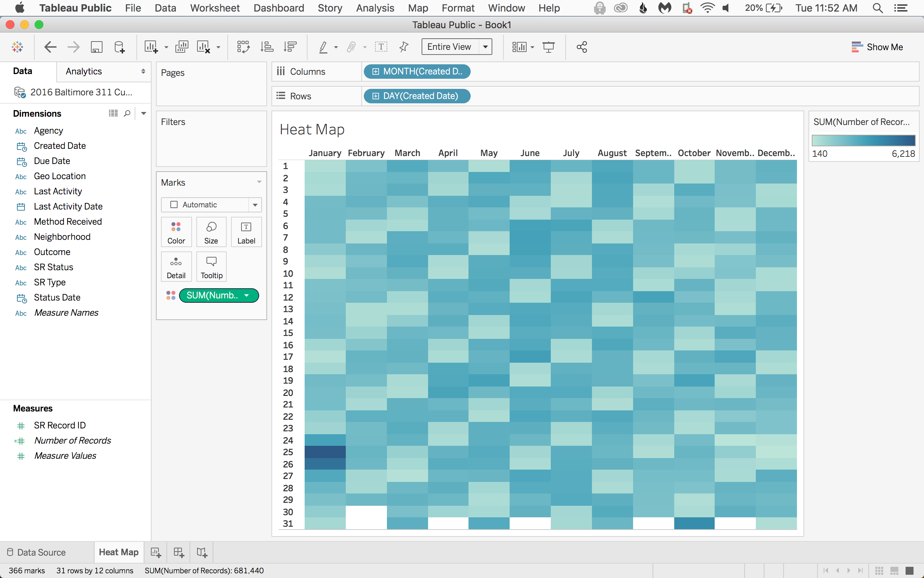
Task: Click the Wi-Fi status menu icon
Action: 707,8
